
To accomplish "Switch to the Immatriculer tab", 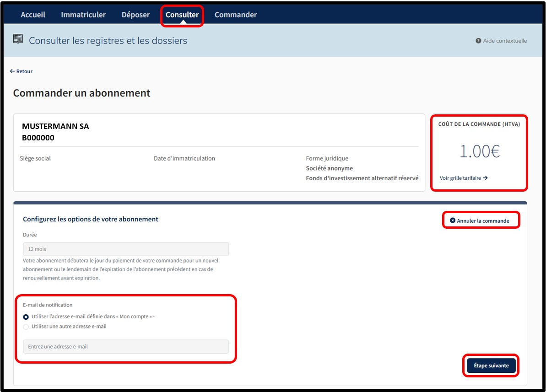I will [83, 15].
